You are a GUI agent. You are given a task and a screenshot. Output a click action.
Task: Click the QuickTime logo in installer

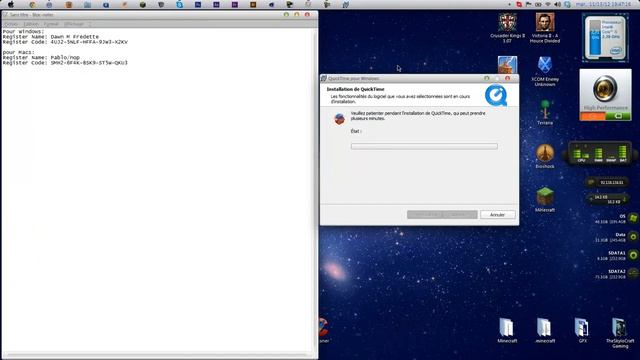(x=496, y=95)
